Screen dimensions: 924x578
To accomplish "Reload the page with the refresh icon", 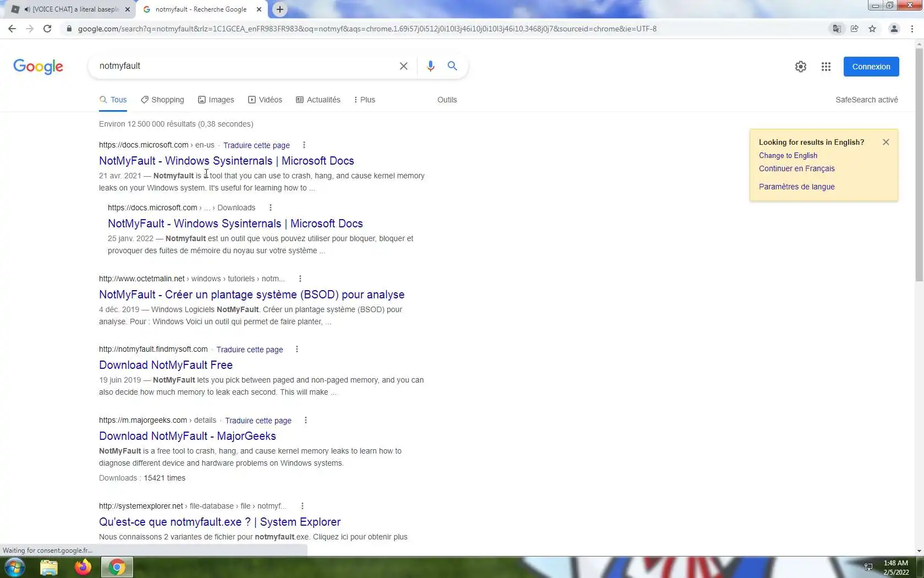I will coord(47,29).
